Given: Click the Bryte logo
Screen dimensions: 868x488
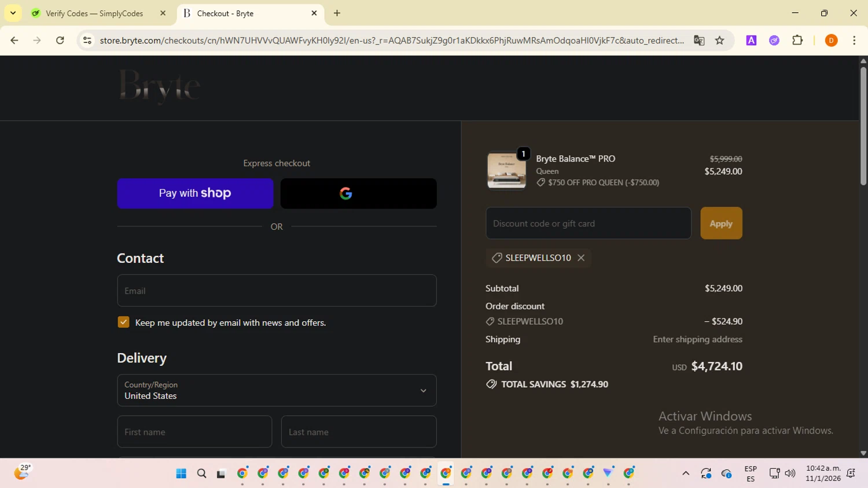Looking at the screenshot, I should pos(160,87).
